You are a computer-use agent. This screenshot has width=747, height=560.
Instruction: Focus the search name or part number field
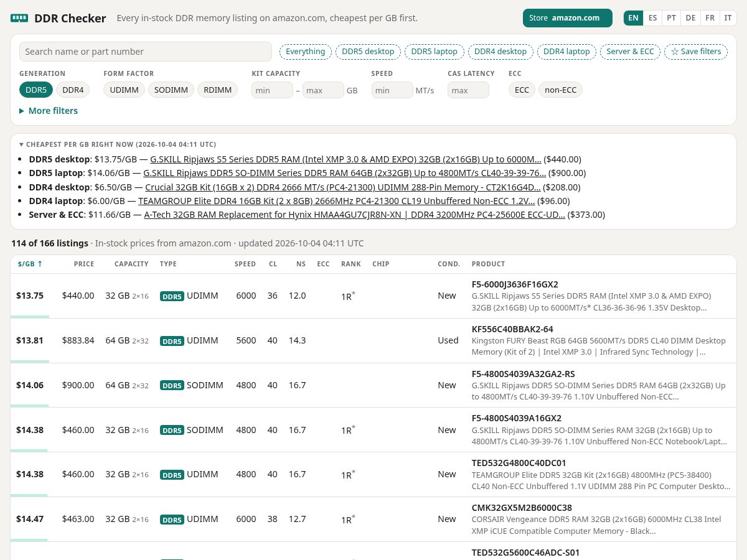click(146, 52)
